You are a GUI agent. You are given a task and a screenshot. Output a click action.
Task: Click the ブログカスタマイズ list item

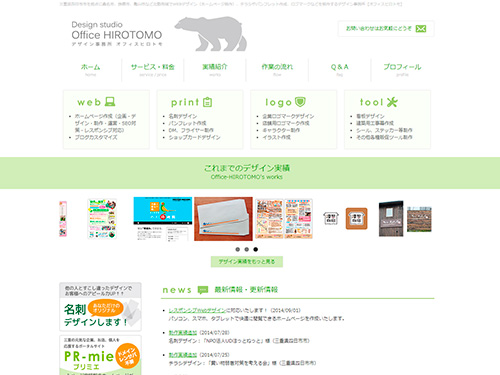pyautogui.click(x=96, y=137)
